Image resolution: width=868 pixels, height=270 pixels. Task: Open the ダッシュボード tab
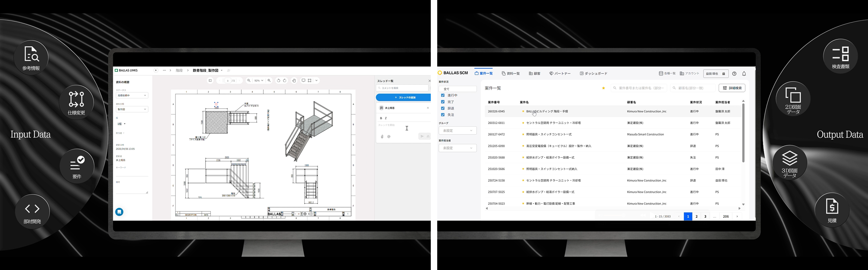[593, 73]
